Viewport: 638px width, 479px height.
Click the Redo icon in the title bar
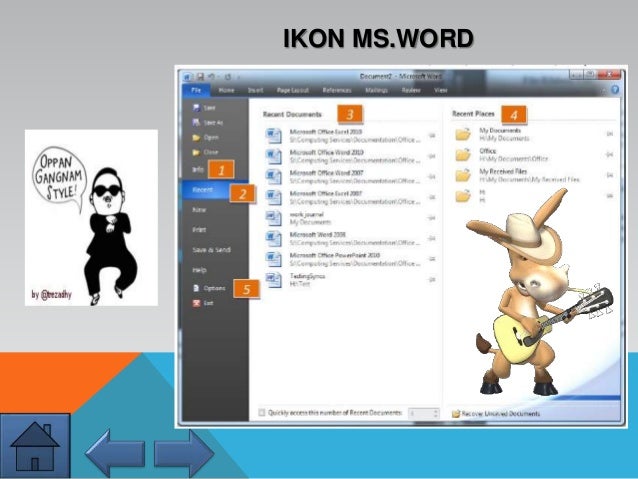click(x=227, y=77)
